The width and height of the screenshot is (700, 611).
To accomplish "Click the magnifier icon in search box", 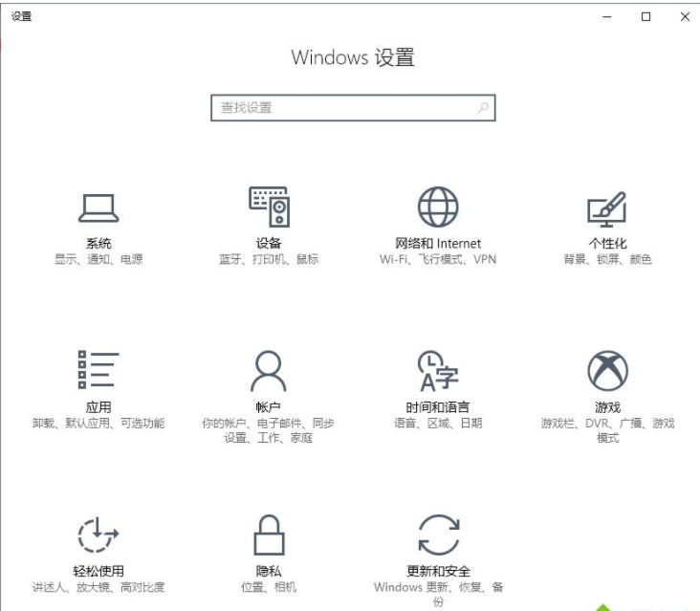I will pos(483,108).
